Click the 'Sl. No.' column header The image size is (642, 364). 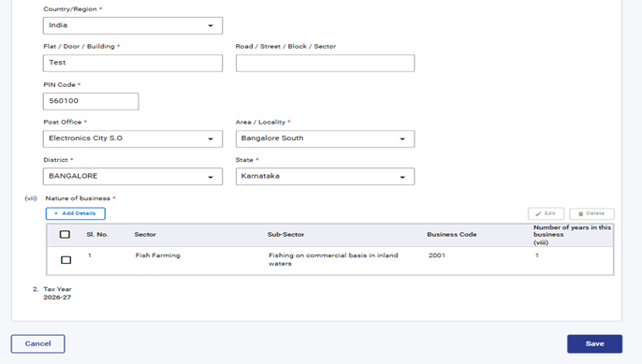[97, 235]
